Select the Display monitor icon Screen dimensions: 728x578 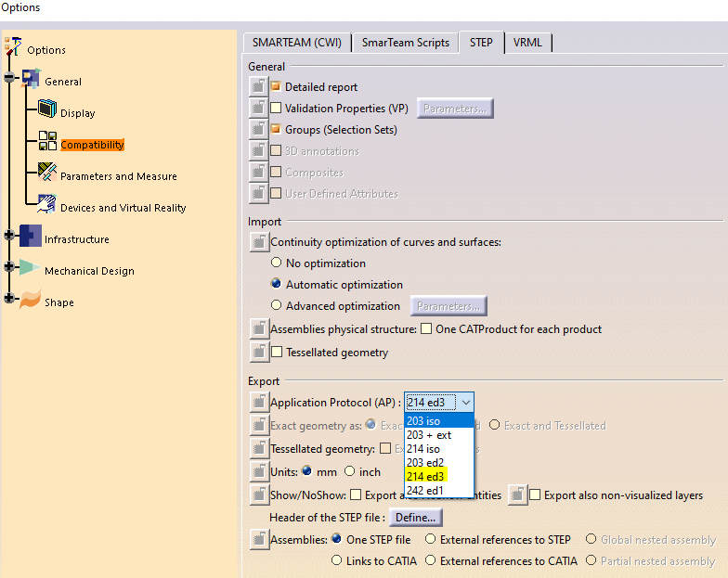46,109
